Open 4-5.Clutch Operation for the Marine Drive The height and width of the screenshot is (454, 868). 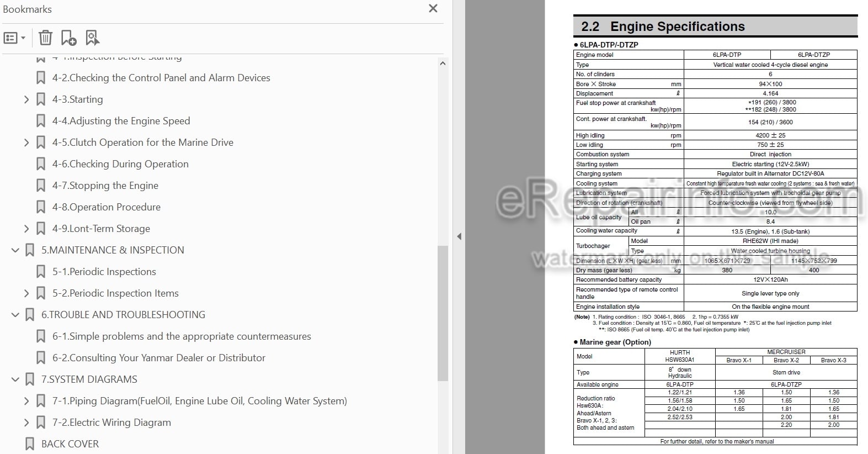tap(143, 142)
